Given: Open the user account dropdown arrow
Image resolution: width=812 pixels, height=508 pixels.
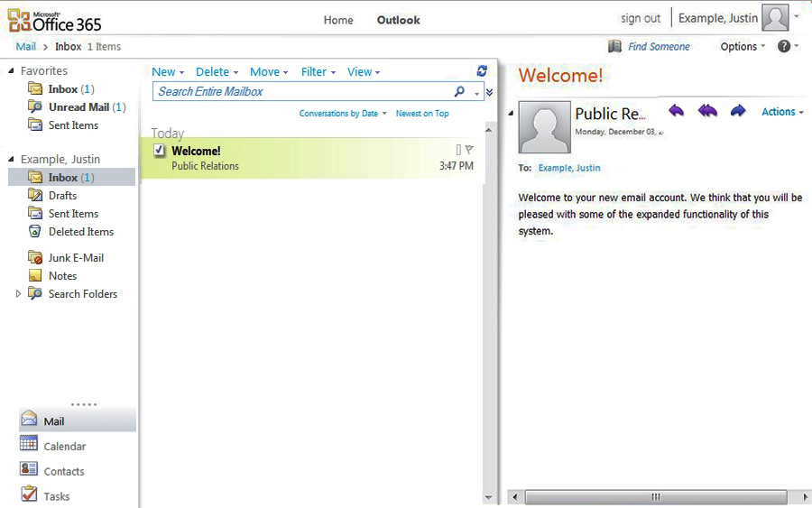Looking at the screenshot, I should click(x=797, y=16).
